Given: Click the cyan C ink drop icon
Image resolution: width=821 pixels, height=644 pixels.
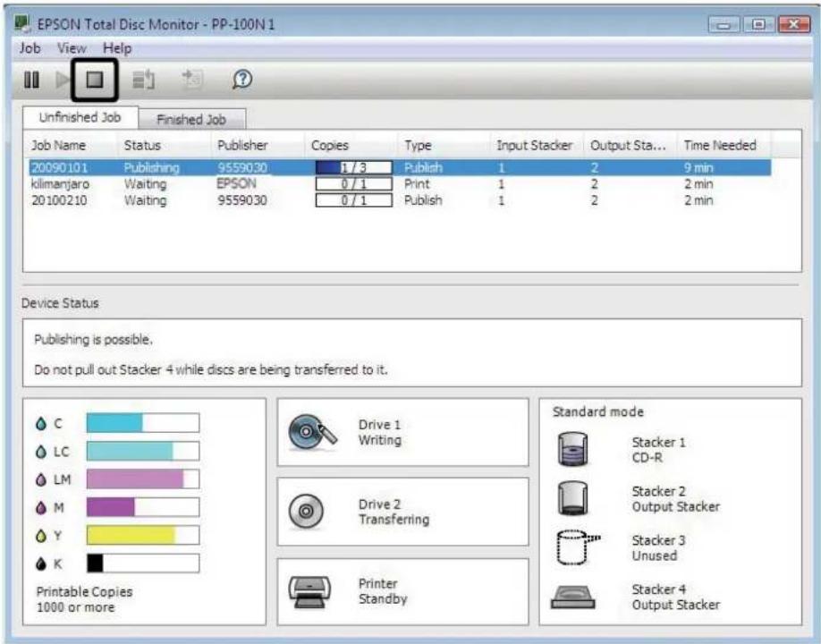Looking at the screenshot, I should coord(41,423).
